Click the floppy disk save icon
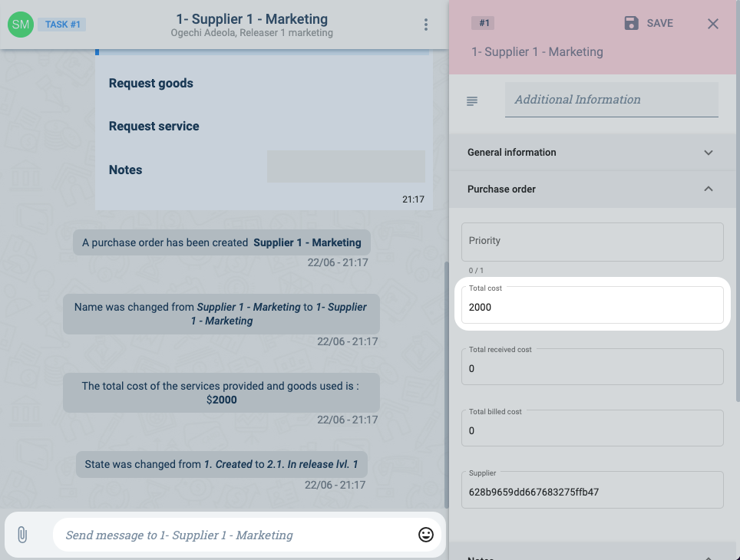The height and width of the screenshot is (560, 740). click(x=631, y=23)
